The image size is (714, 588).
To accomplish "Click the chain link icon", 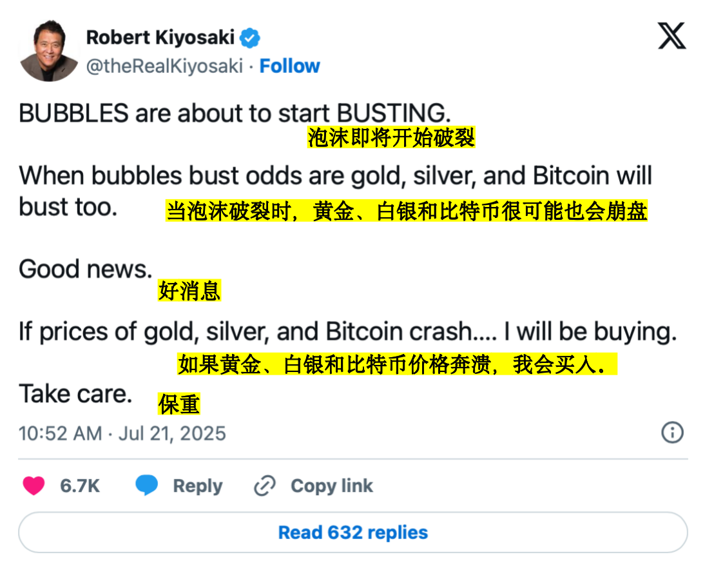I will point(265,485).
